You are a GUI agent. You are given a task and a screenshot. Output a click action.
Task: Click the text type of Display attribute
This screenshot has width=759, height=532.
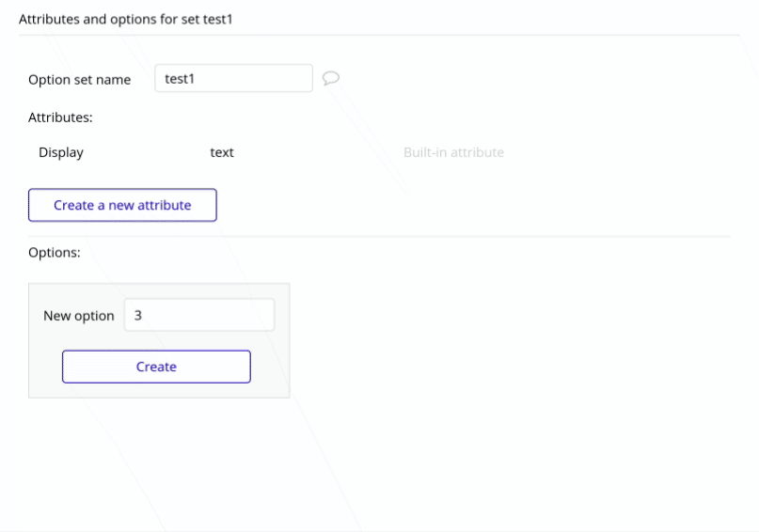(x=222, y=152)
